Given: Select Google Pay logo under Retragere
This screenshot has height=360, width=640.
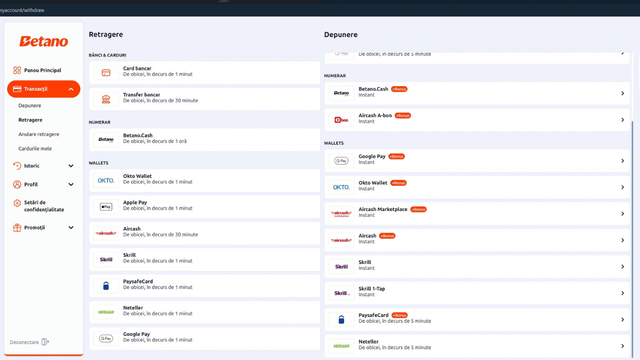Looking at the screenshot, I should (106, 338).
